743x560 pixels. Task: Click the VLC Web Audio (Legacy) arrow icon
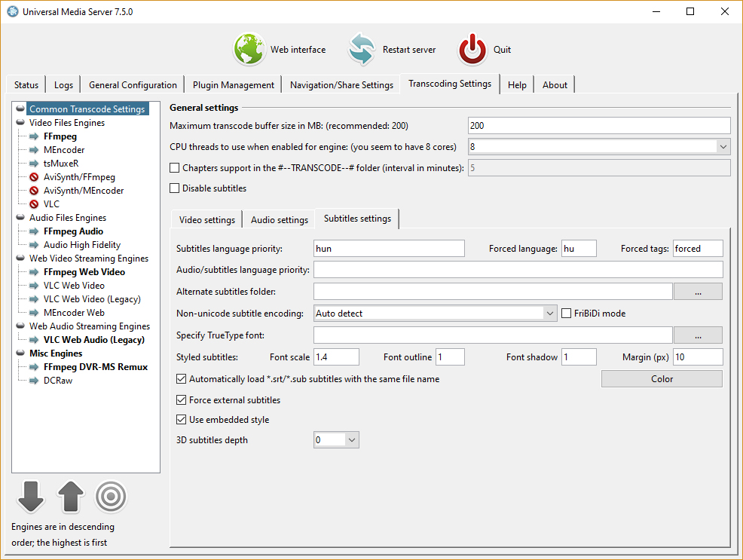(34, 340)
